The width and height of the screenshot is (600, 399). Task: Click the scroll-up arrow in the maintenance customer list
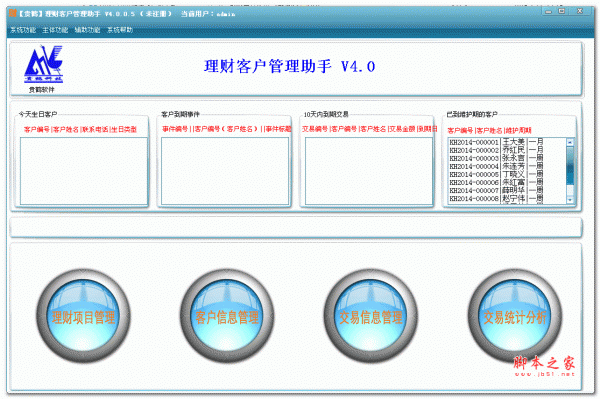(570, 142)
